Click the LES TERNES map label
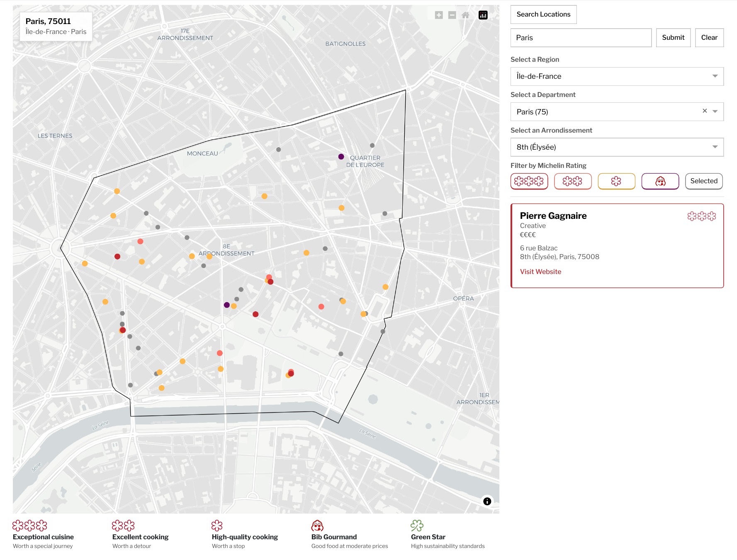 coord(55,136)
